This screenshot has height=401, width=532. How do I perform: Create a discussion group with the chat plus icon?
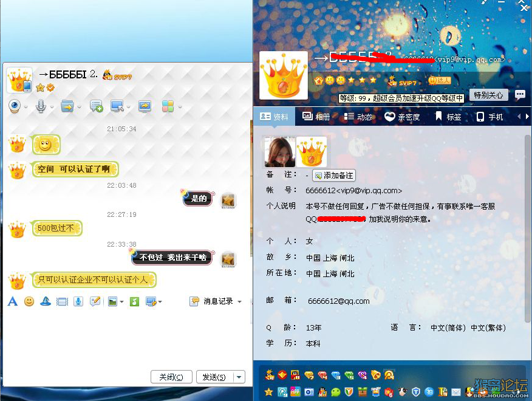97,106
